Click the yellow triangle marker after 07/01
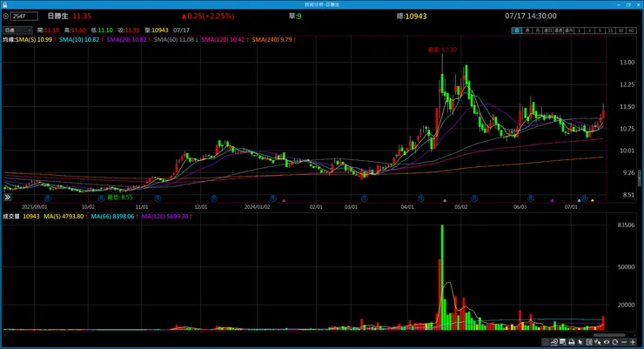 [593, 200]
